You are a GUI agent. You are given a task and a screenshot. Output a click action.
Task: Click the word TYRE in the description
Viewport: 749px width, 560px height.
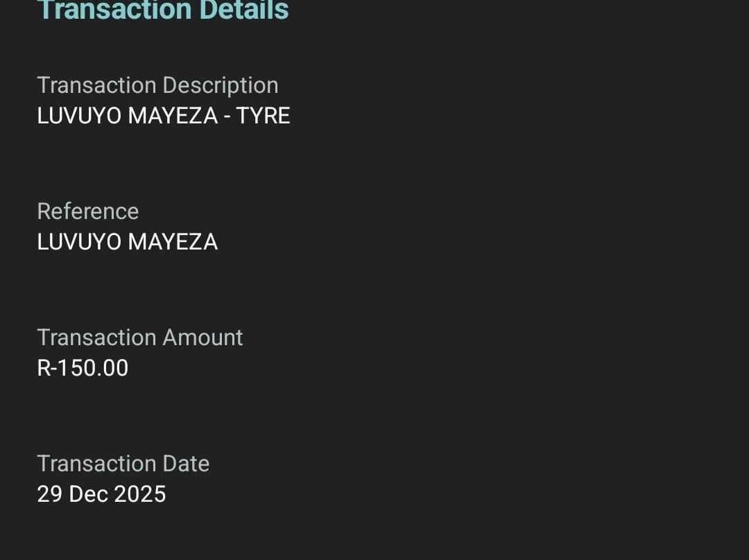coord(263,116)
